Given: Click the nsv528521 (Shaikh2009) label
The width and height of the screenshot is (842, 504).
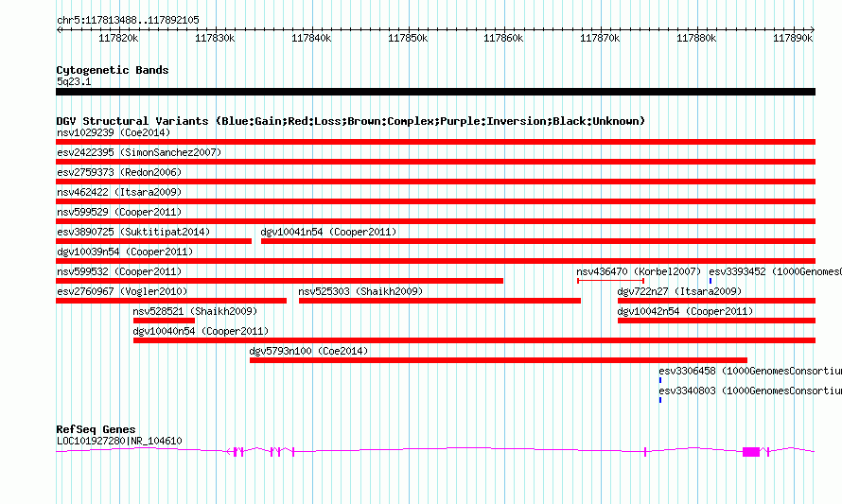Looking at the screenshot, I should [x=195, y=311].
